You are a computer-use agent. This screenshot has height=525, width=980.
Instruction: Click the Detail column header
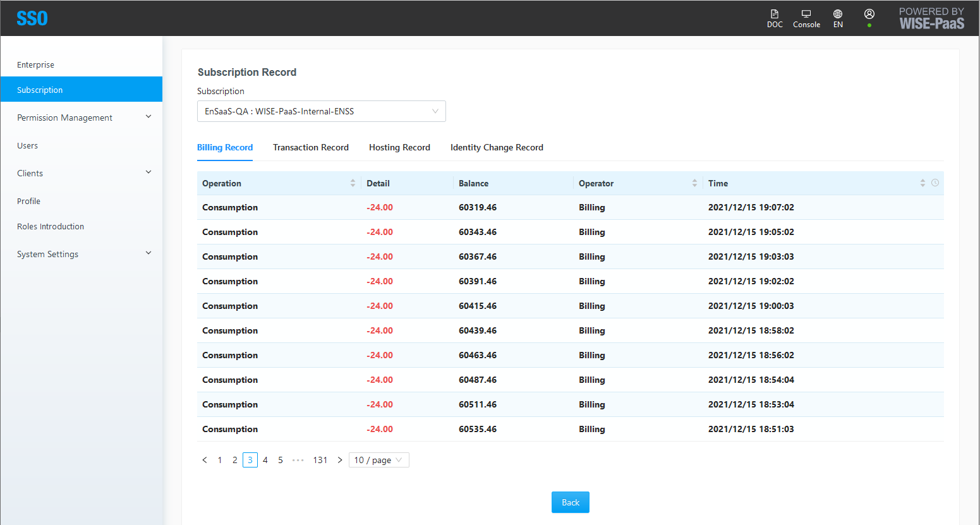[378, 183]
